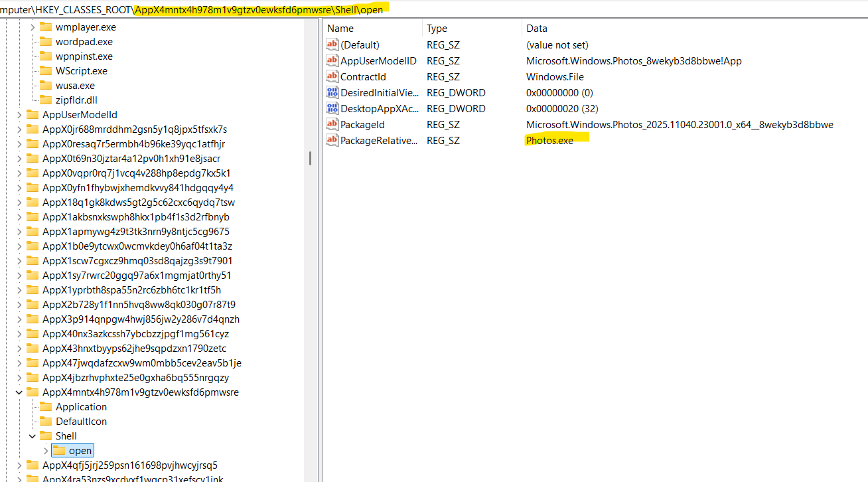Screen dimensions: 868x482
Task: Collapse the Shell key chevron
Action: click(x=32, y=436)
